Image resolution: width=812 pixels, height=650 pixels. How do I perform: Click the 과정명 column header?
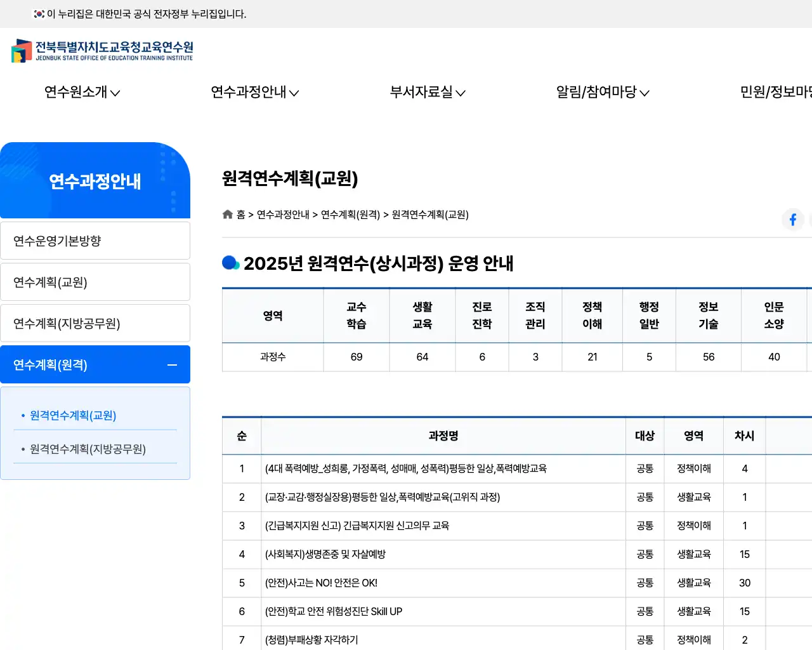[x=443, y=436]
